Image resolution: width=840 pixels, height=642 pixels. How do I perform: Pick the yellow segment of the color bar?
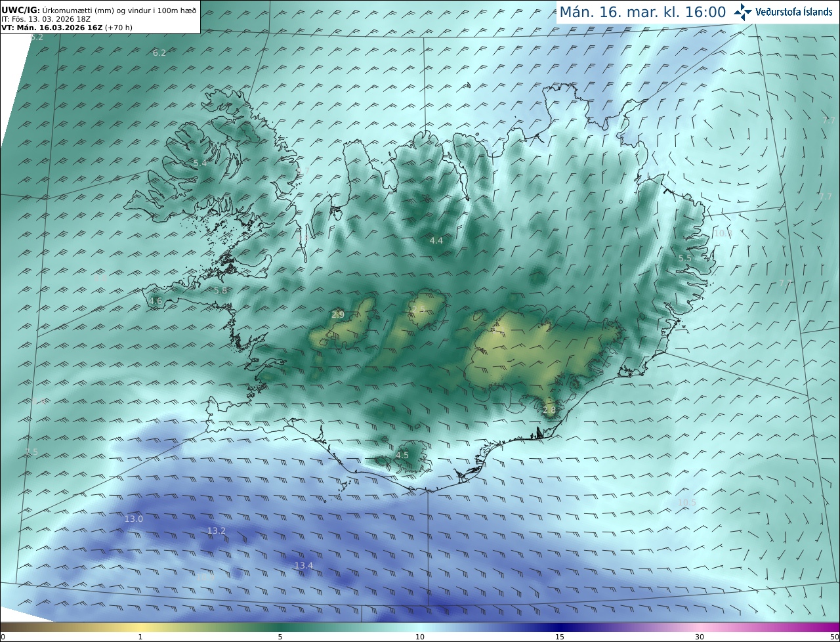(141, 627)
